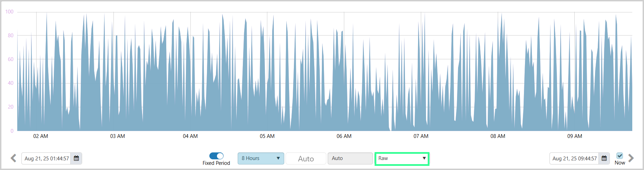644x170 pixels.
Task: Click the Fixed Period label
Action: (216, 163)
